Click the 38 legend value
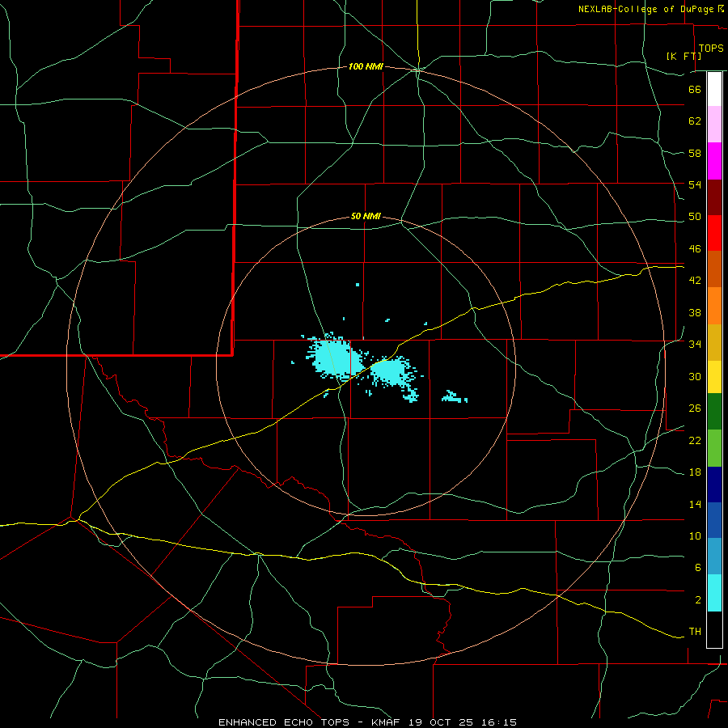The width and height of the screenshot is (728, 728). 695,312
